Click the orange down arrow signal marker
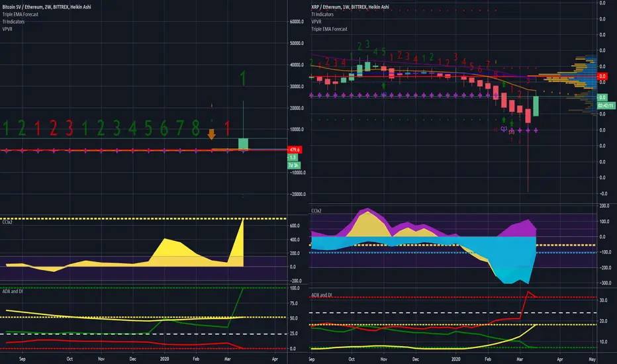 coord(211,134)
